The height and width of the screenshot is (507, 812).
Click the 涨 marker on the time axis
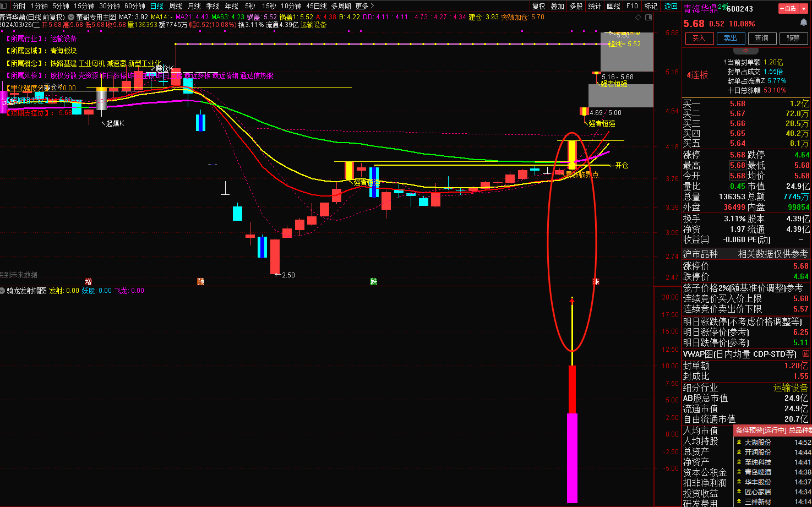tap(596, 281)
